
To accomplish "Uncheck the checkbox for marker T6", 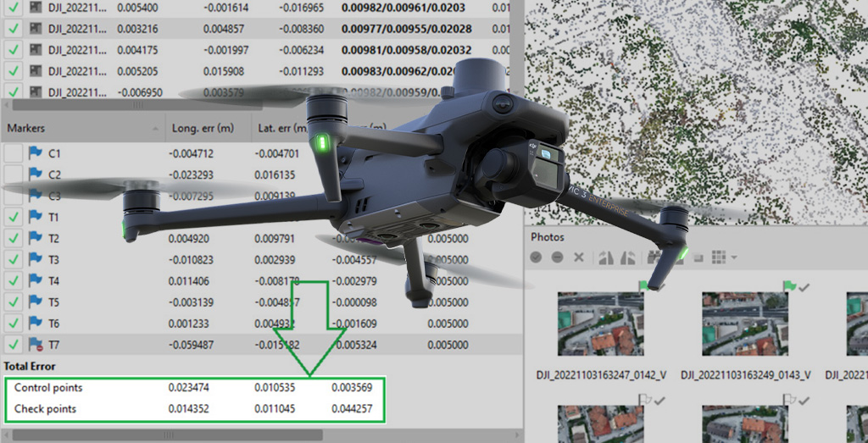I will (14, 324).
